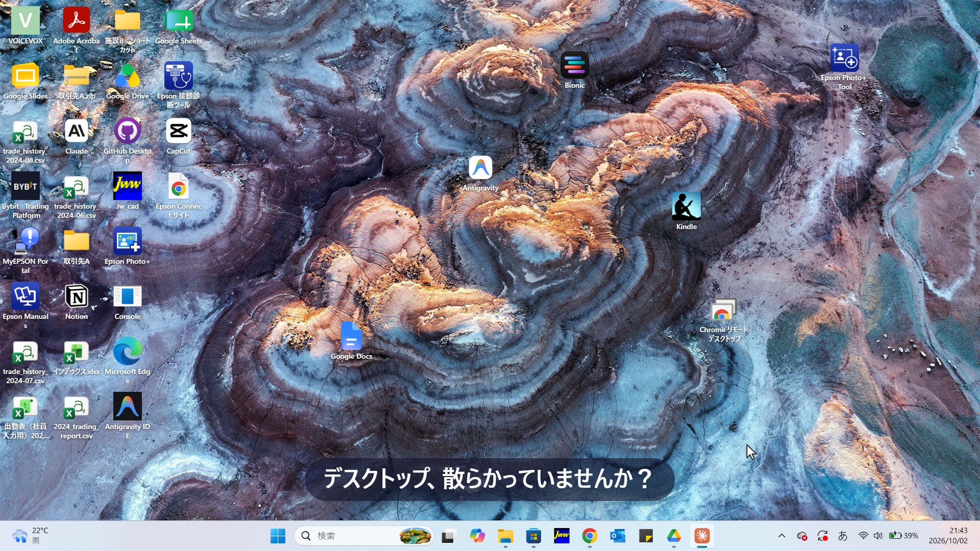Select the GitHub Desktop shortcut
980x551 pixels.
pyautogui.click(x=128, y=140)
